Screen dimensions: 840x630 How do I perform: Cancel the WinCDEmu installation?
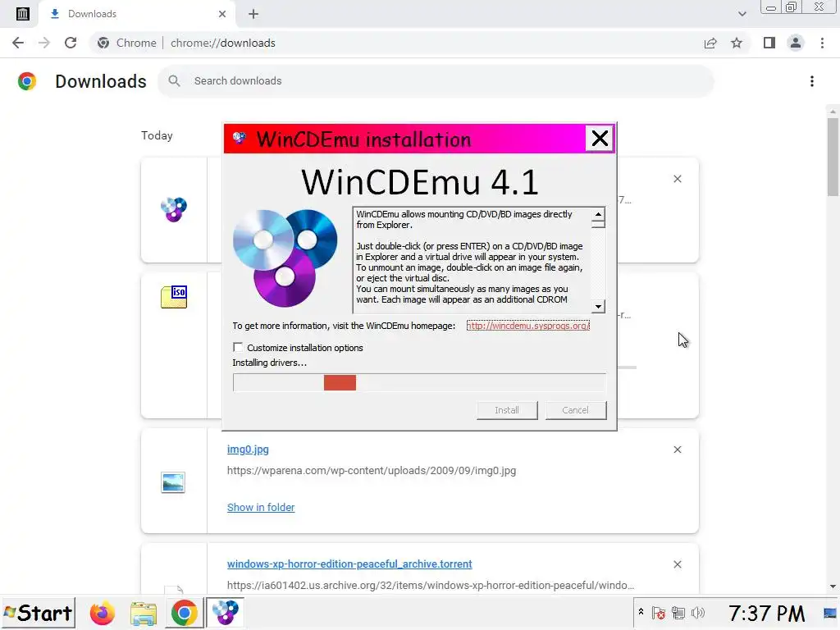pyautogui.click(x=575, y=410)
